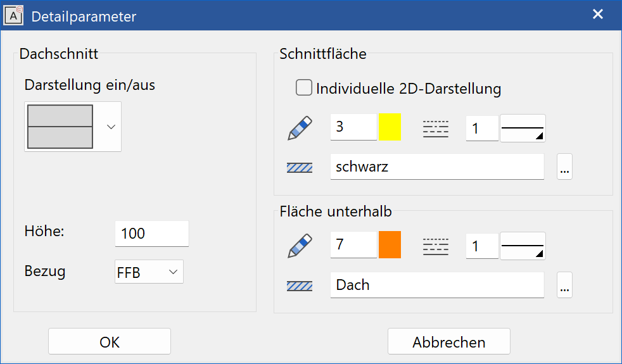Click hatch pattern icon beside schwarz field
The width and height of the screenshot is (622, 364).
[x=300, y=168]
